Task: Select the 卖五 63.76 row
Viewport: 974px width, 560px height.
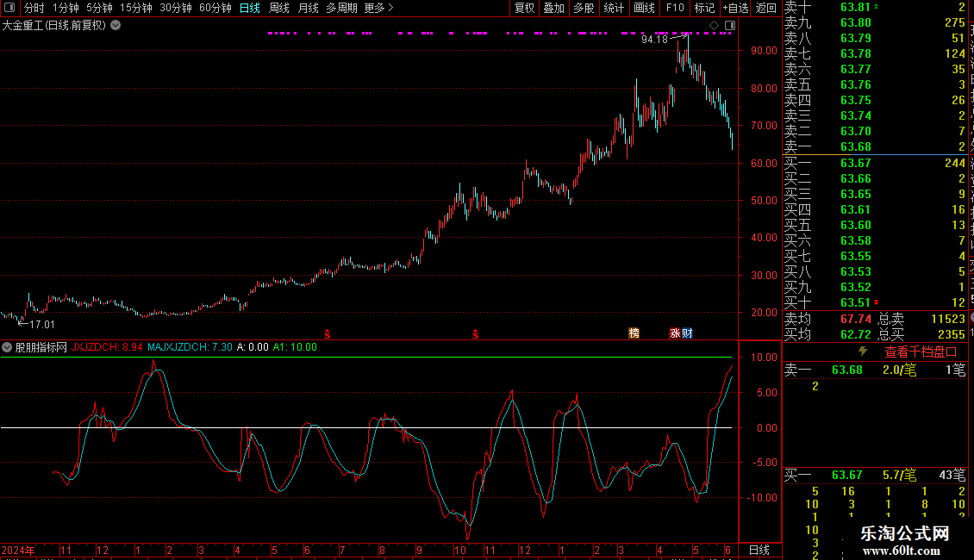Action: click(x=875, y=84)
